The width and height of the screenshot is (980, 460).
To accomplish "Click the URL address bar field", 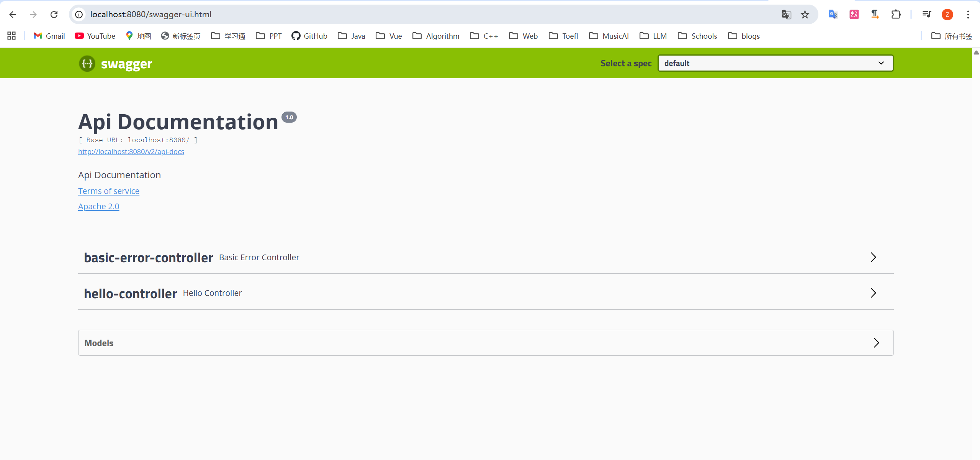I will coord(421,15).
